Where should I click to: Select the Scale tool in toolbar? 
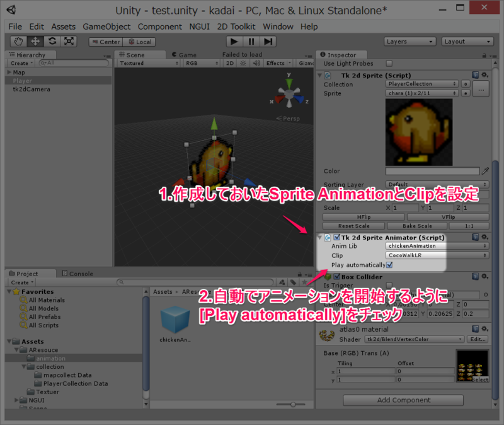click(x=69, y=42)
